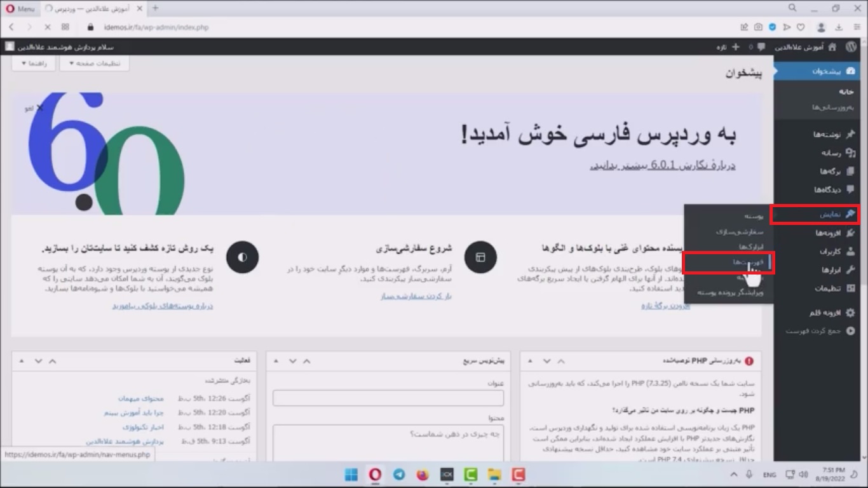The width and height of the screenshot is (868, 488).
Task: Open Telegram from the taskbar
Action: (399, 474)
